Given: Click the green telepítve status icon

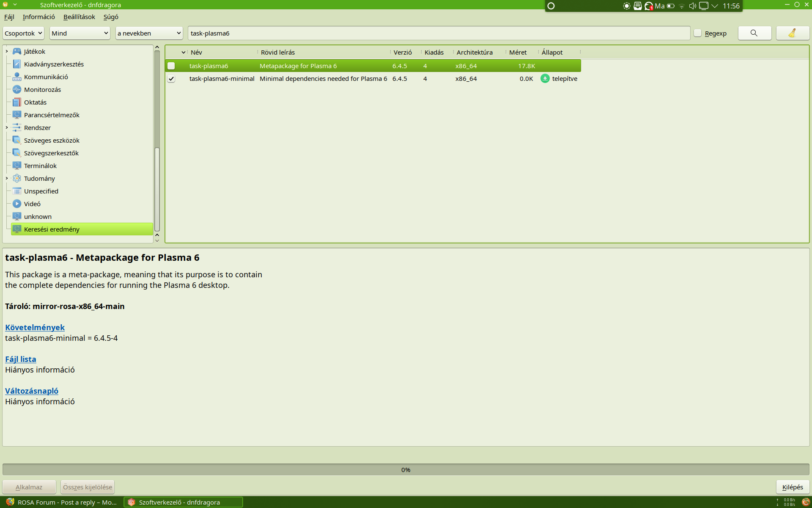Looking at the screenshot, I should [x=545, y=78].
